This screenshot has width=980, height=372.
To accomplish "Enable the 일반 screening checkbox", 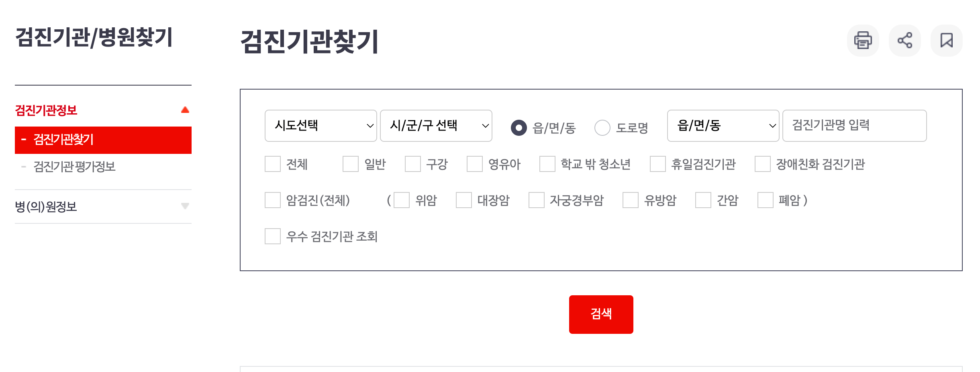I will pos(350,164).
